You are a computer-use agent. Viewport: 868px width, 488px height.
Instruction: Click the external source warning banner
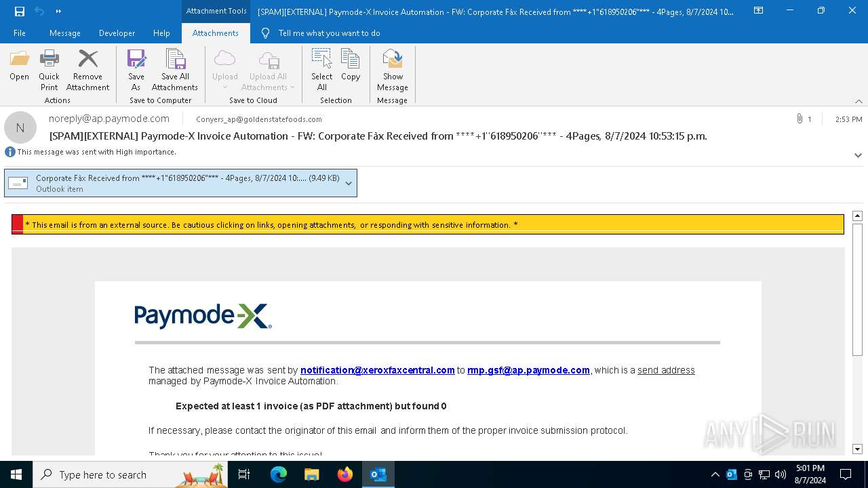pos(428,224)
